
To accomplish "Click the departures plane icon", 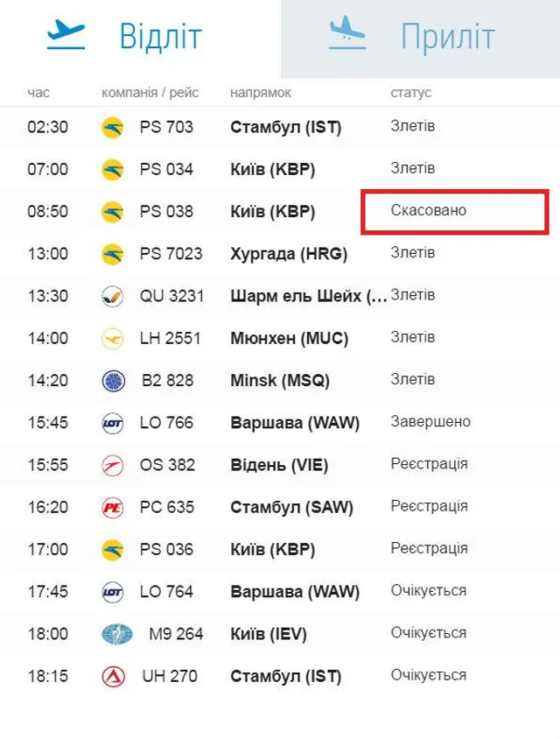I will pyautogui.click(x=66, y=35).
